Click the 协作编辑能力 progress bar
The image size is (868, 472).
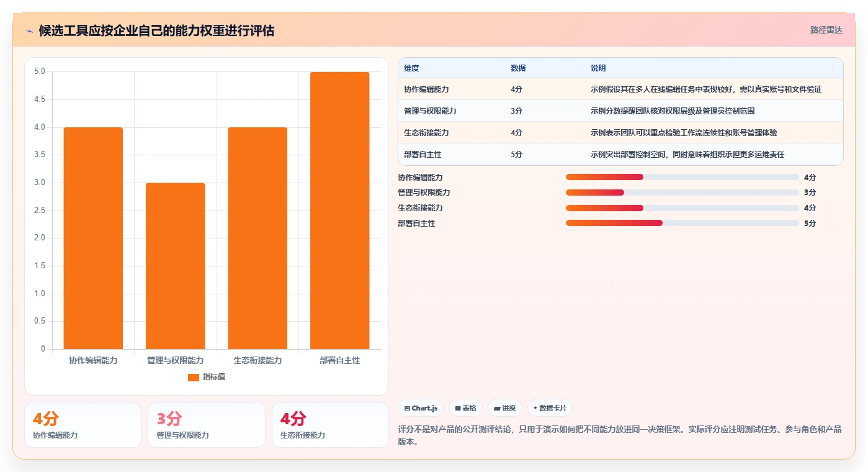coord(682,177)
